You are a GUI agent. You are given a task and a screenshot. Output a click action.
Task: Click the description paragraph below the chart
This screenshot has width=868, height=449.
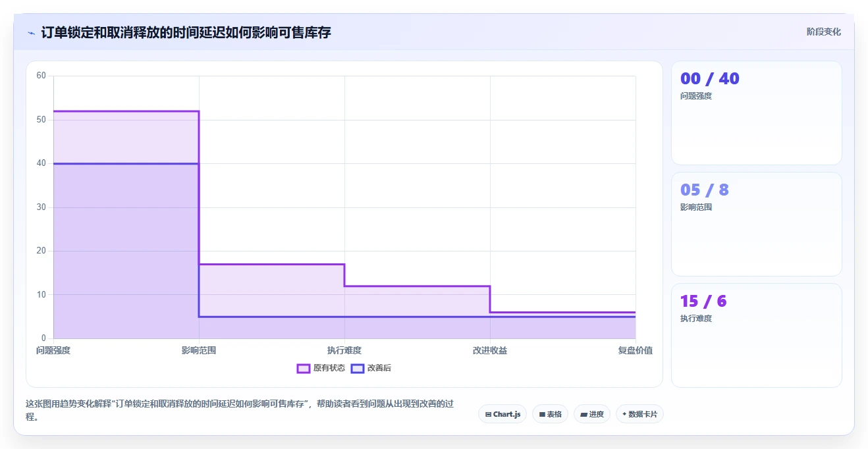click(x=239, y=410)
